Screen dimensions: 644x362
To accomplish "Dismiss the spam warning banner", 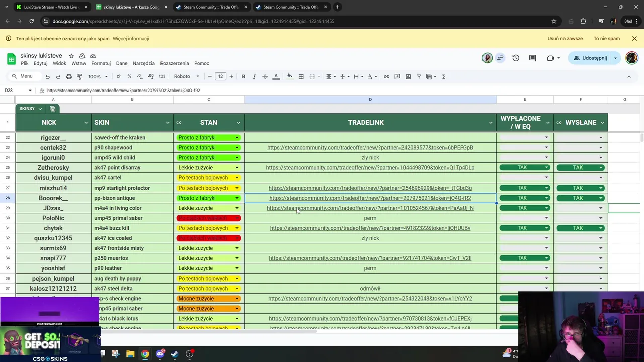I will coord(634,39).
